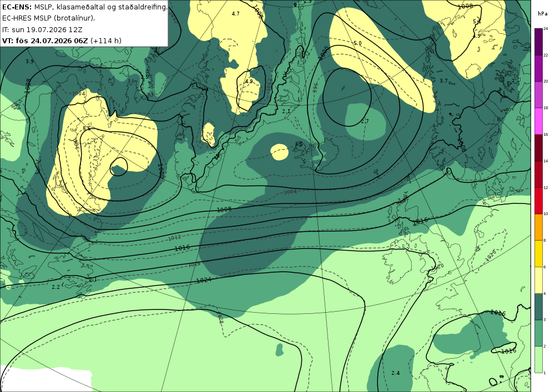Click the 2.4 label near bottom right
The width and height of the screenshot is (555, 392).
coord(395,373)
